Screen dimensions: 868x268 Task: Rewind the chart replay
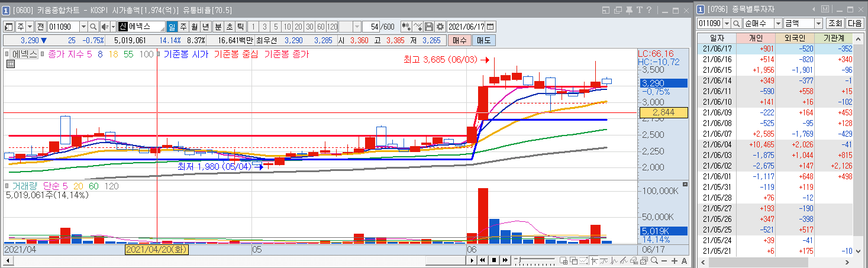click(482, 260)
